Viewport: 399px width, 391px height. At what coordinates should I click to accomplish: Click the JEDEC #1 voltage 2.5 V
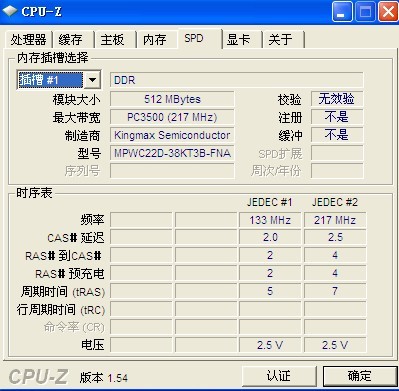tap(270, 345)
